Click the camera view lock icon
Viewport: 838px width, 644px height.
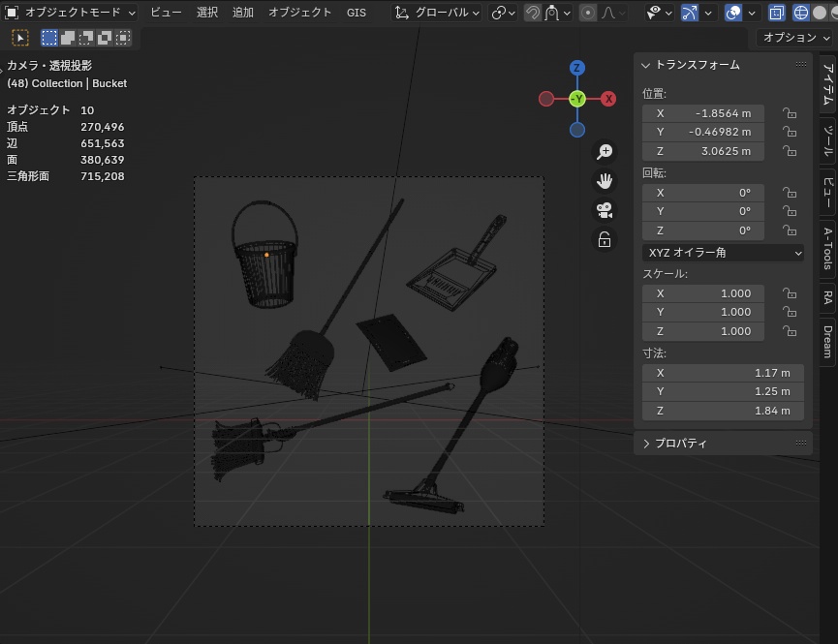(x=605, y=238)
